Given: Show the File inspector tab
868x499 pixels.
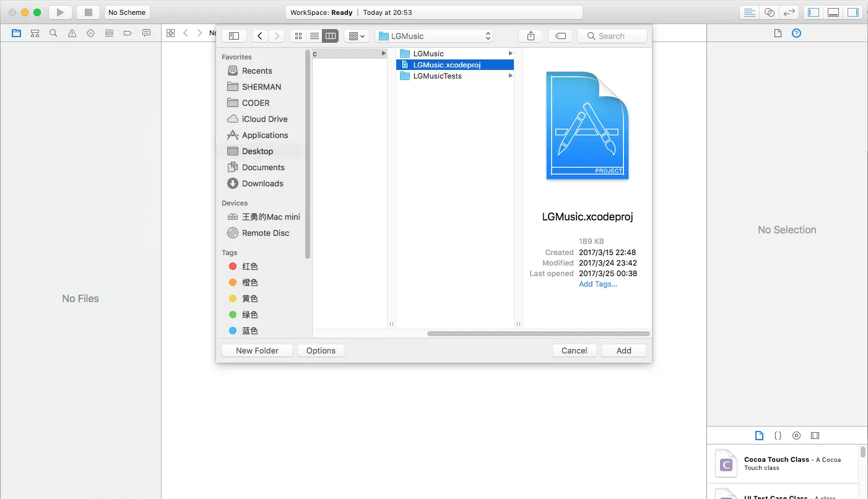Looking at the screenshot, I should click(778, 33).
